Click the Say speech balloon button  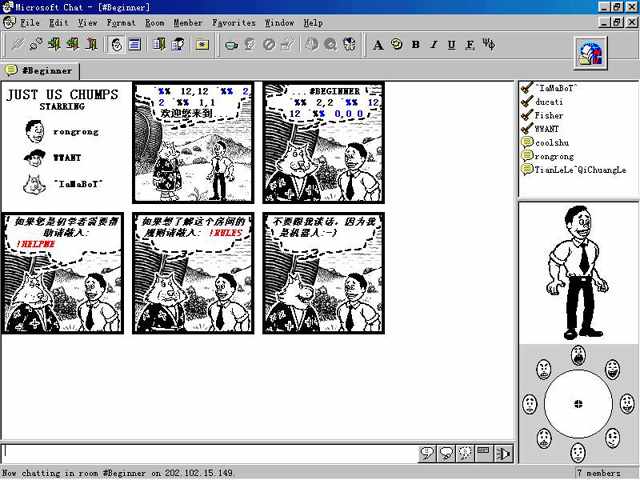427,453
